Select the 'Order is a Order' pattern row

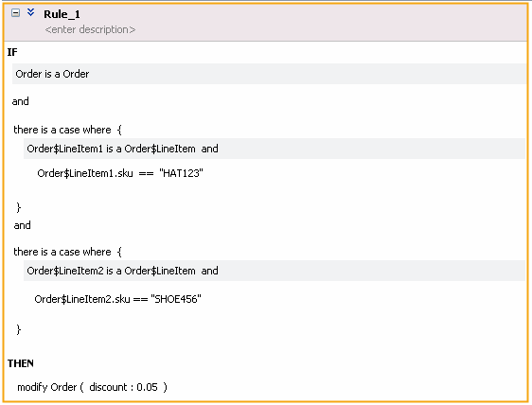(269, 74)
